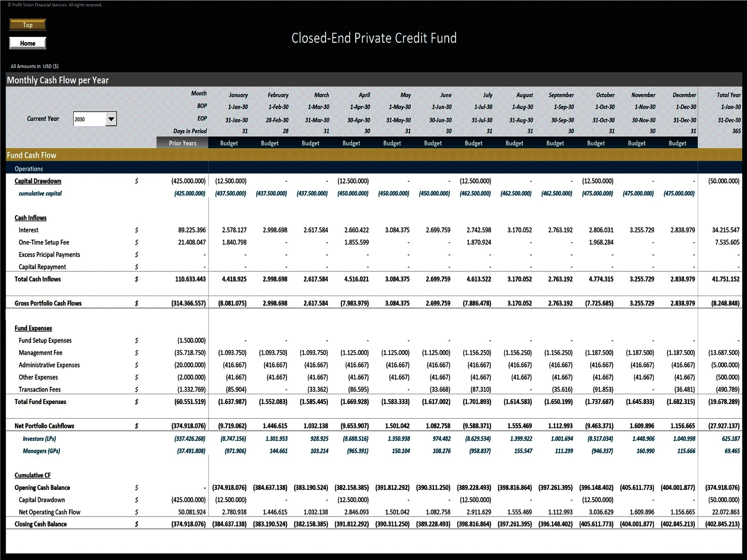Click the Fund Cash Flow section bar
Viewport: 747px width, 560px height.
32,155
